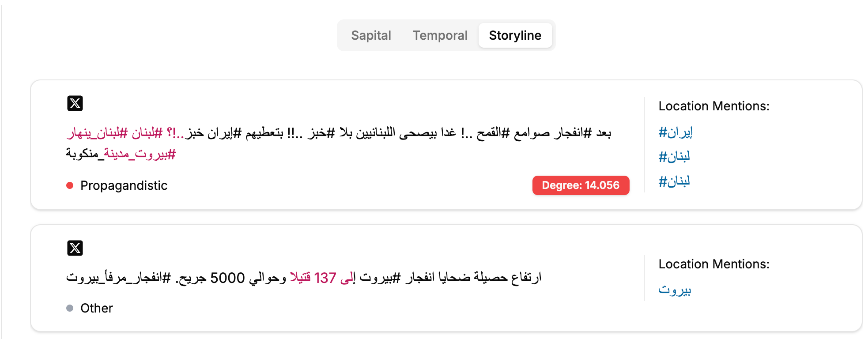Click the second card's Location Mentions heading
This screenshot has height=339, width=868.
[713, 264]
